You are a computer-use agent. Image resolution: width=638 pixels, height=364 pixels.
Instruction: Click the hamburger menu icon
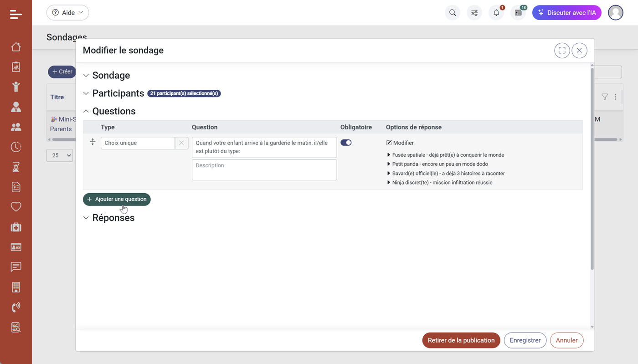click(16, 15)
